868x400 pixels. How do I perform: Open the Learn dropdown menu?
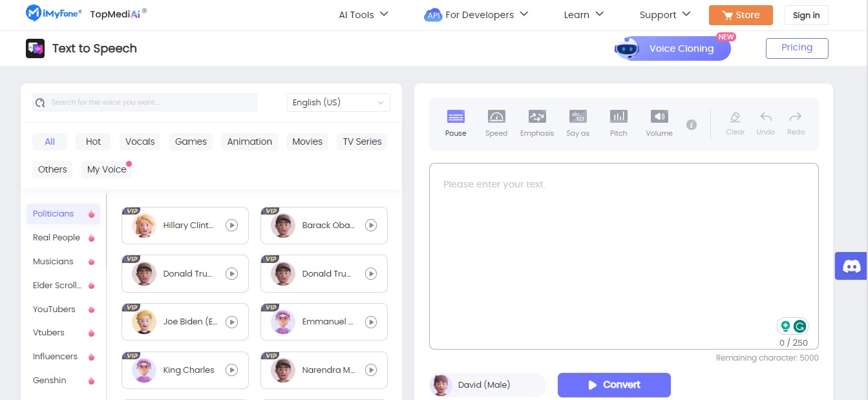pyautogui.click(x=584, y=15)
